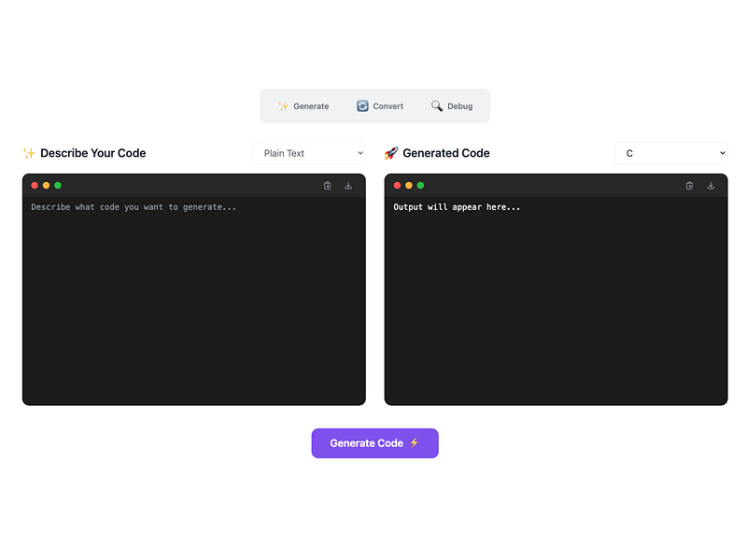Click the green traffic-light dot on the left editor
The width and height of the screenshot is (747, 560).
click(58, 186)
